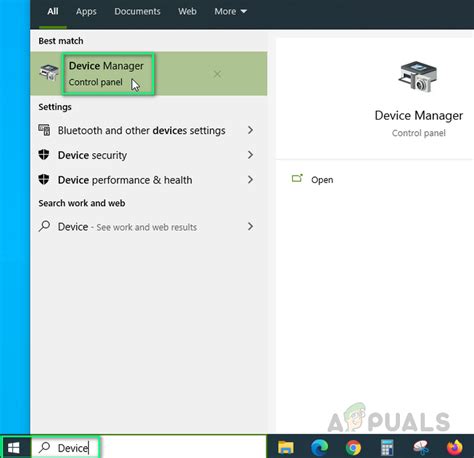Switch to the Documents tab
The height and width of the screenshot is (458, 474).
click(x=137, y=12)
